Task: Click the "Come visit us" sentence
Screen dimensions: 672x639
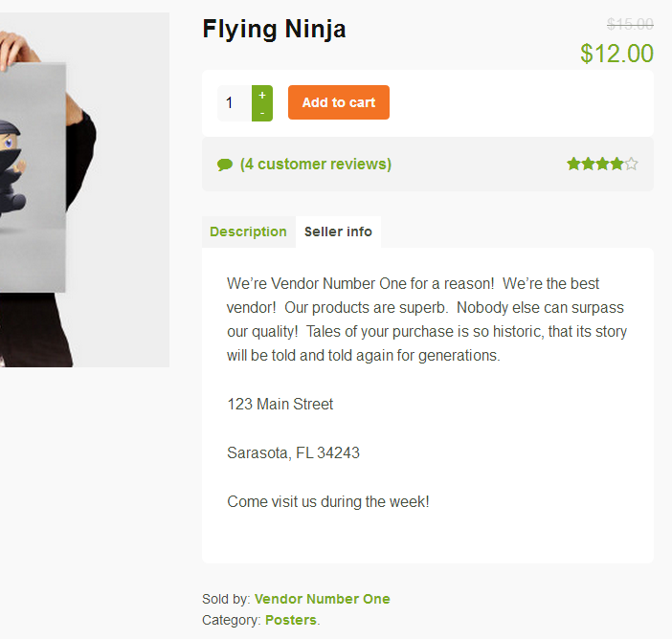Action: click(x=328, y=501)
